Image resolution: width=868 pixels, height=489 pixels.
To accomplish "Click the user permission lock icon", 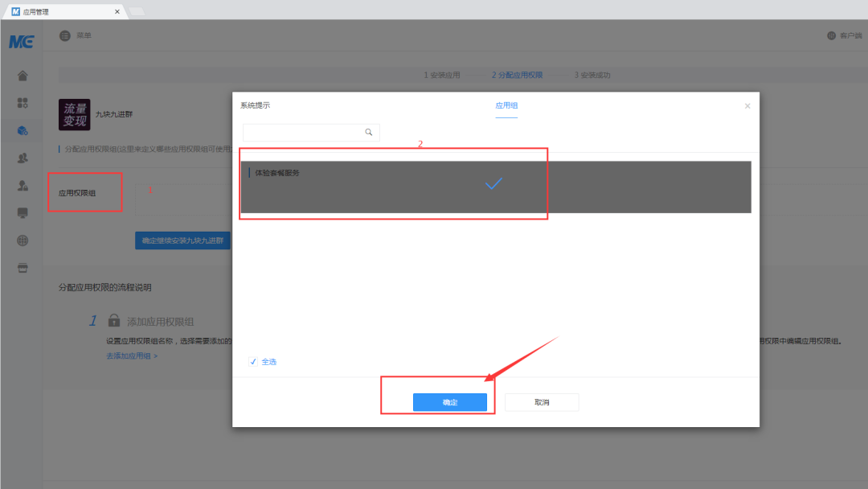I will tap(23, 186).
